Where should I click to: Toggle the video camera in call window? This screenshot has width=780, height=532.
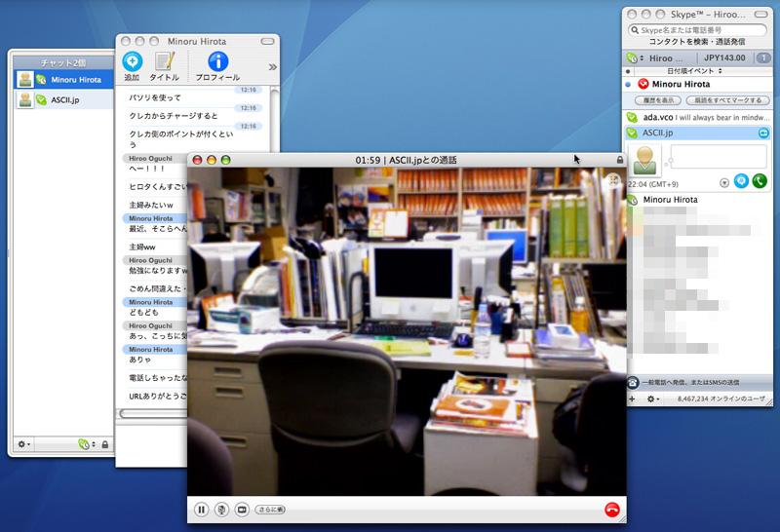click(x=242, y=510)
